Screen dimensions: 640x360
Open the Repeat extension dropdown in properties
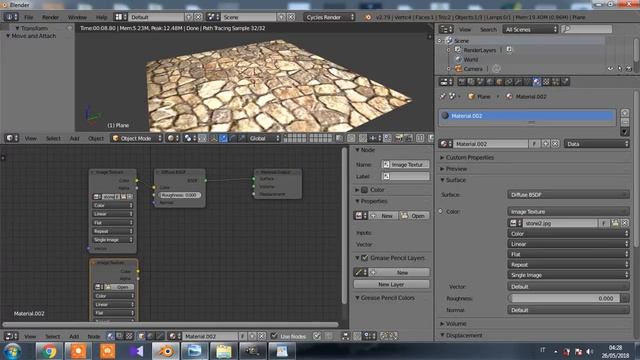click(x=568, y=264)
